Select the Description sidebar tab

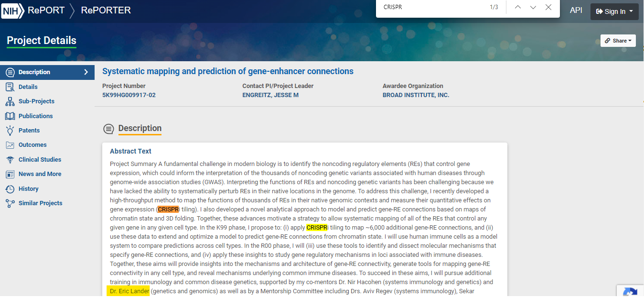pos(47,72)
